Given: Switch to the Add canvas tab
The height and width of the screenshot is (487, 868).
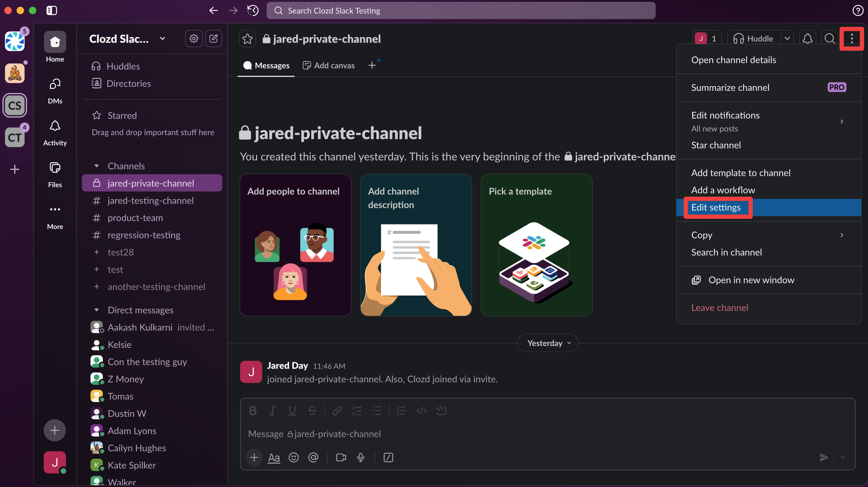Looking at the screenshot, I should (329, 65).
